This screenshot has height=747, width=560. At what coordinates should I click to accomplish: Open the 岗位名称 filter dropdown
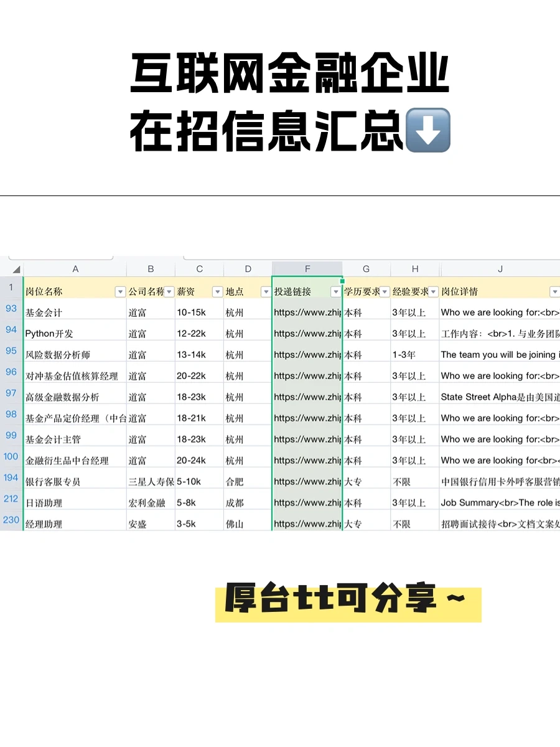click(x=120, y=291)
